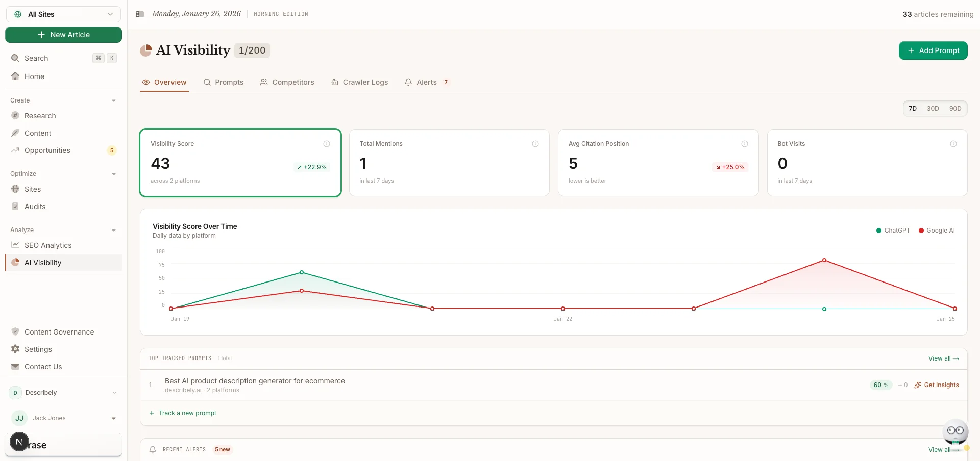Open Audits from the sidebar icon
The image size is (980, 461).
(x=15, y=207)
